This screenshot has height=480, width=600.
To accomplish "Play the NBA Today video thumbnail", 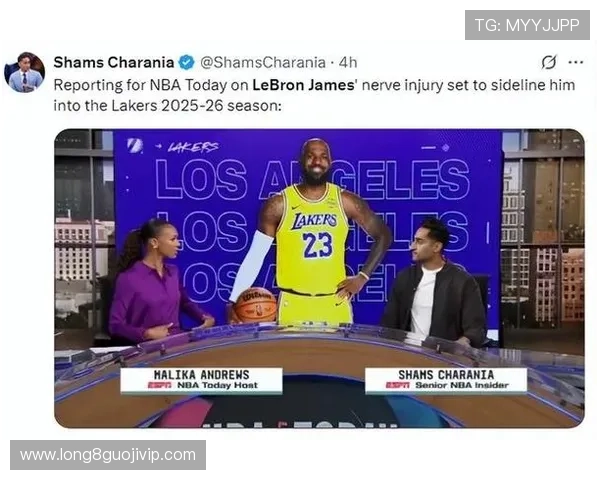I will [319, 278].
